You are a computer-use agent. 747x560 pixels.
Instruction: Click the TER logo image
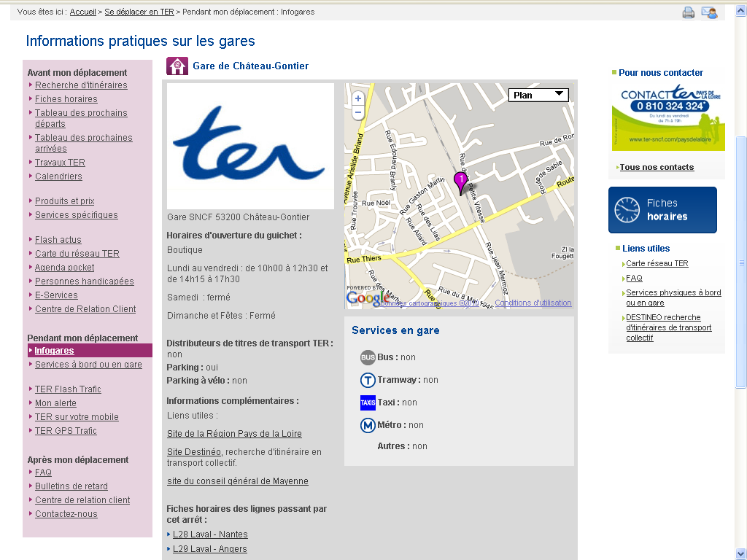click(x=251, y=146)
